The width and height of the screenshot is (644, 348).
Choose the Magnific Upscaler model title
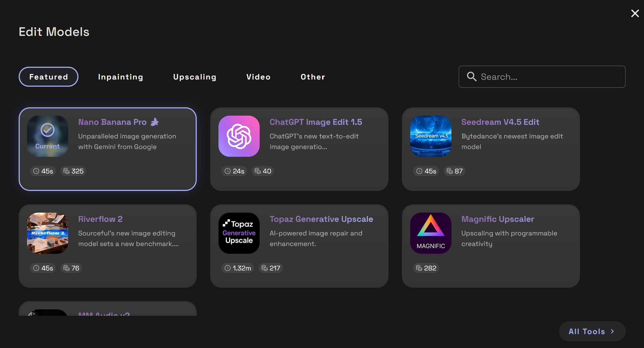(x=498, y=219)
